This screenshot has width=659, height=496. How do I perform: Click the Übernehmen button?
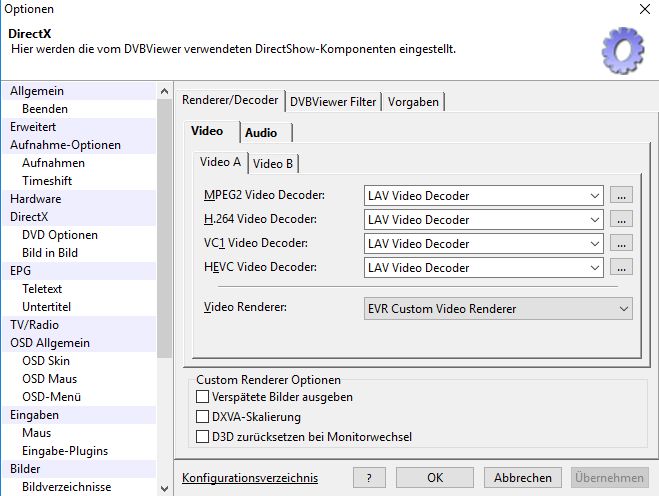click(609, 478)
